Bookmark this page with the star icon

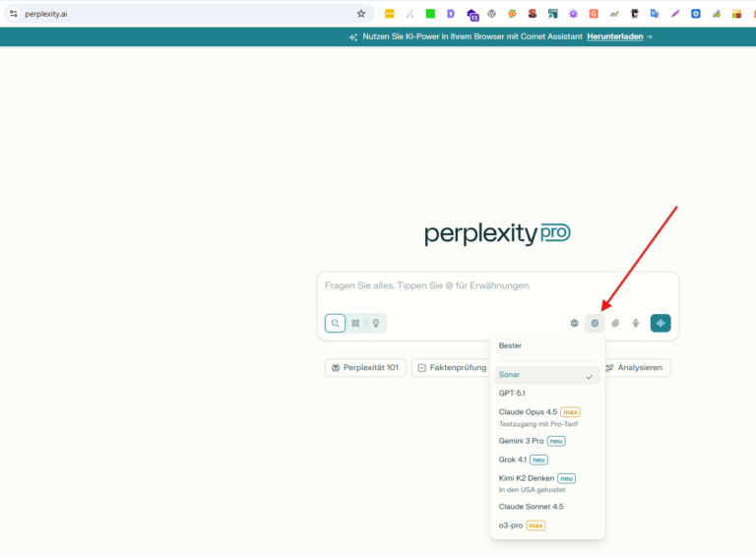pyautogui.click(x=361, y=14)
